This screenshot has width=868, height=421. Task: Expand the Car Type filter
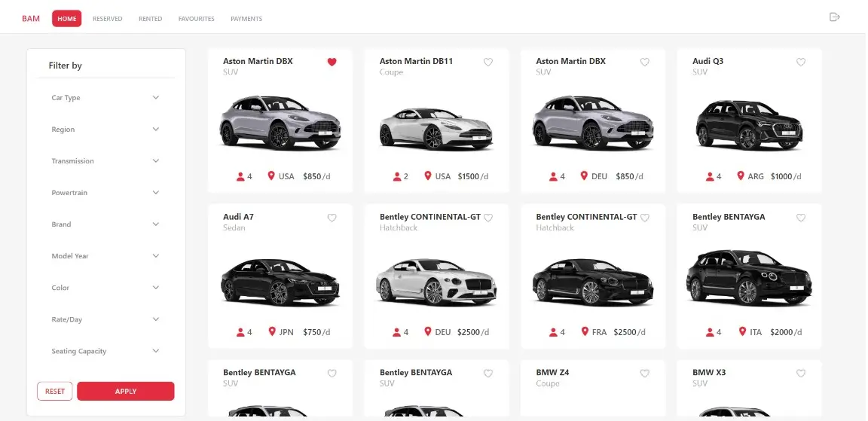tap(105, 97)
